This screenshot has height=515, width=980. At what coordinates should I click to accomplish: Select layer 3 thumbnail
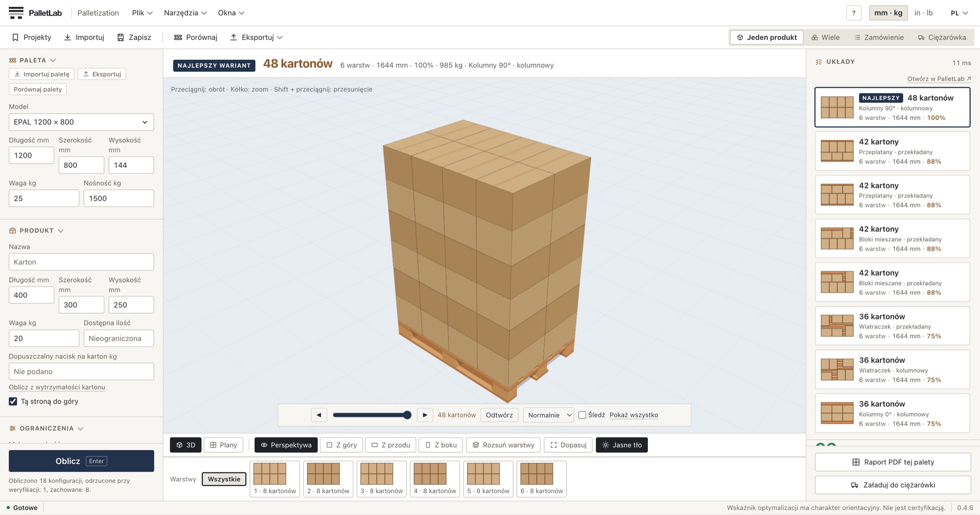pos(382,479)
